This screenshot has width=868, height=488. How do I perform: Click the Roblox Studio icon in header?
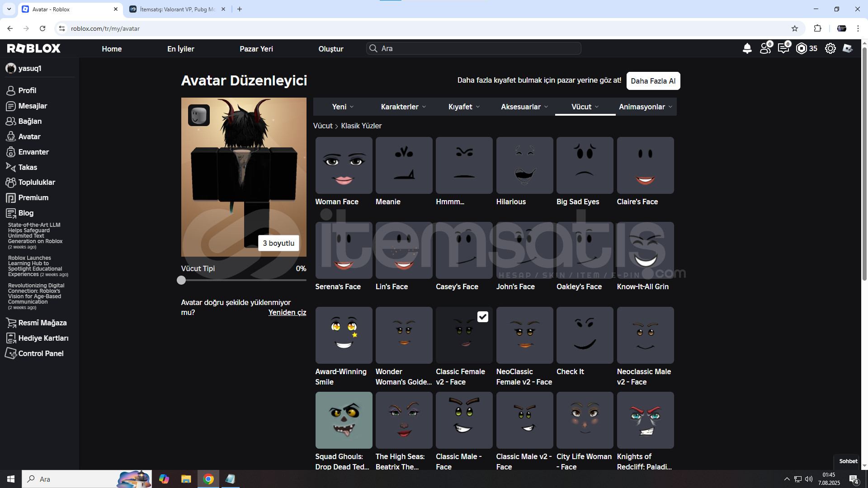(848, 48)
